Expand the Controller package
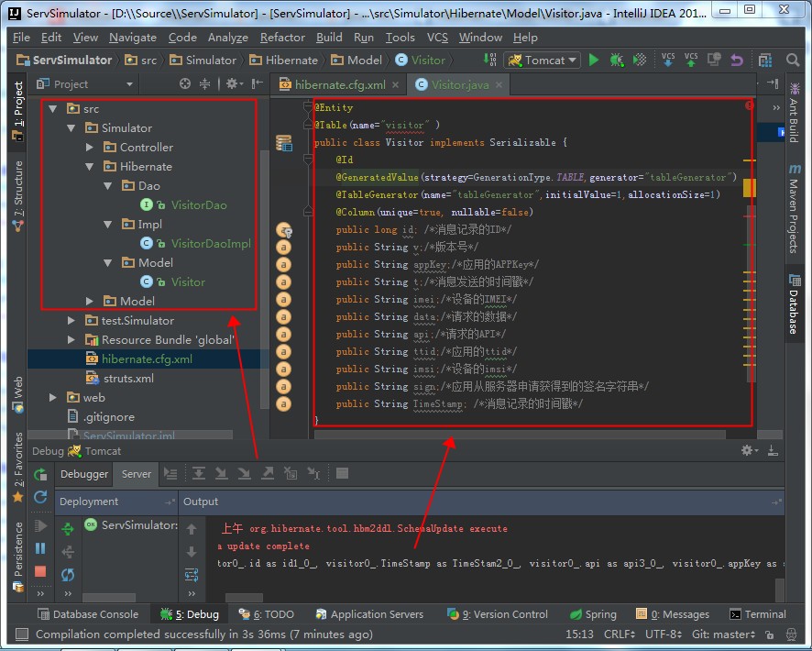This screenshot has height=651, width=812. pos(90,147)
